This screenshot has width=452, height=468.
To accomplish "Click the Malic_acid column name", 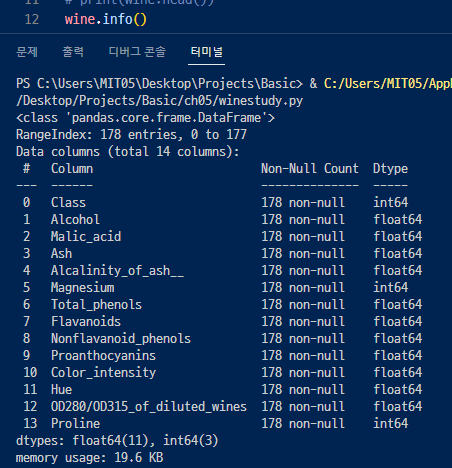I will [x=86, y=237].
